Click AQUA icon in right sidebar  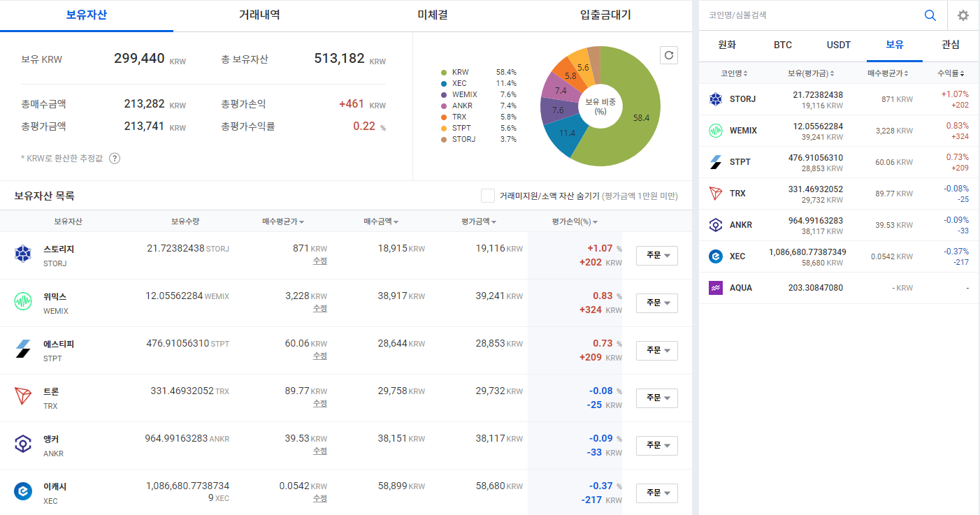tap(716, 288)
